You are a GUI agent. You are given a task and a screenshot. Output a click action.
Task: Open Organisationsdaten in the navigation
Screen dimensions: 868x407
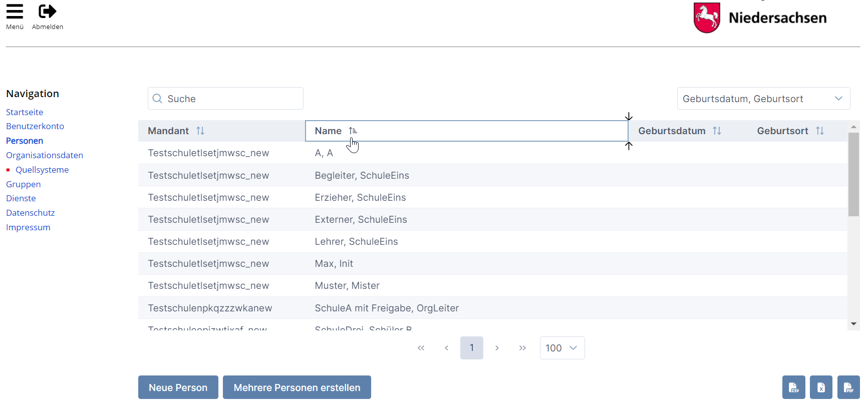click(x=45, y=155)
